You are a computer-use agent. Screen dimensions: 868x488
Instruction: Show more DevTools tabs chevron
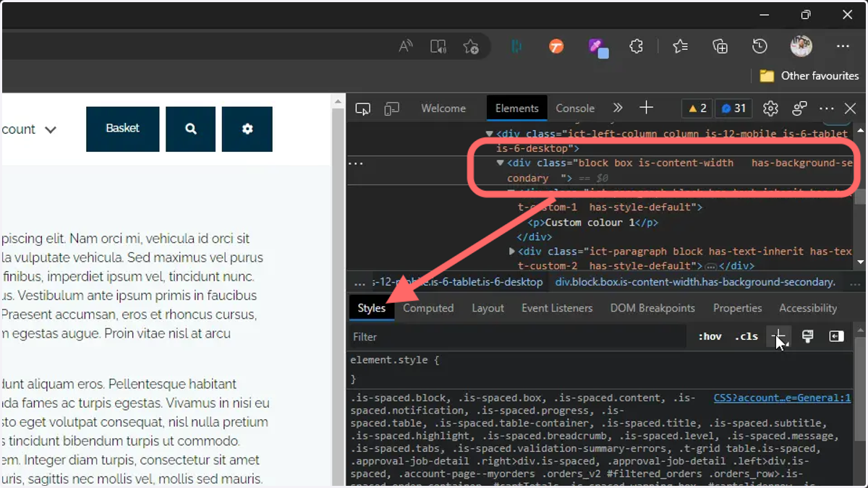tap(617, 108)
